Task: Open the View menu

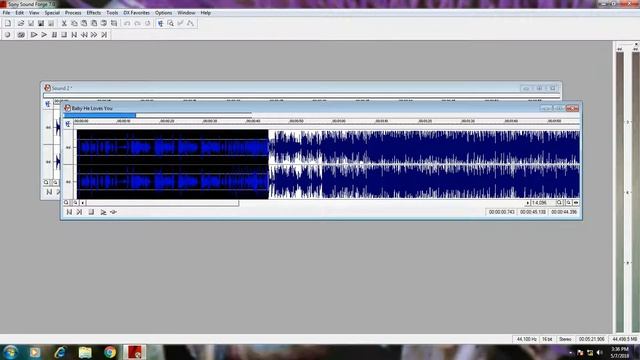Action: (34, 13)
